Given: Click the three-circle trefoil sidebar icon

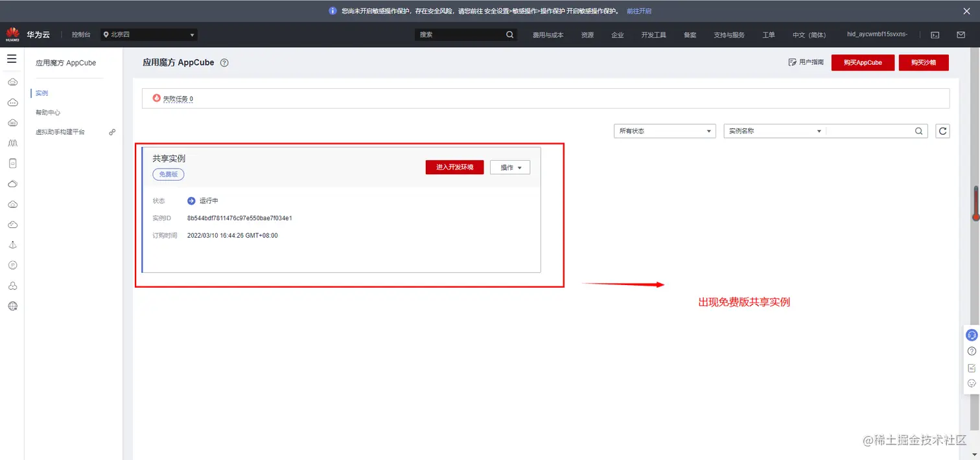Looking at the screenshot, I should coord(12,286).
